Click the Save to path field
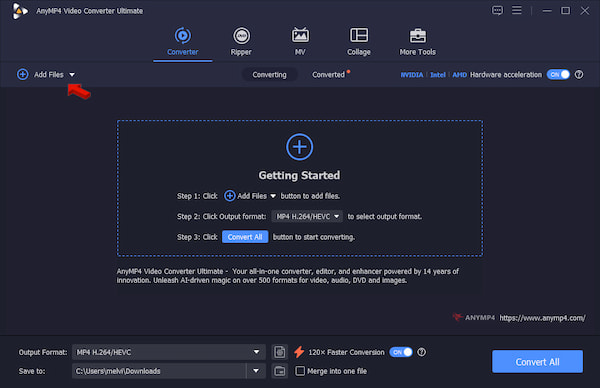This screenshot has height=388, width=600. [159, 371]
